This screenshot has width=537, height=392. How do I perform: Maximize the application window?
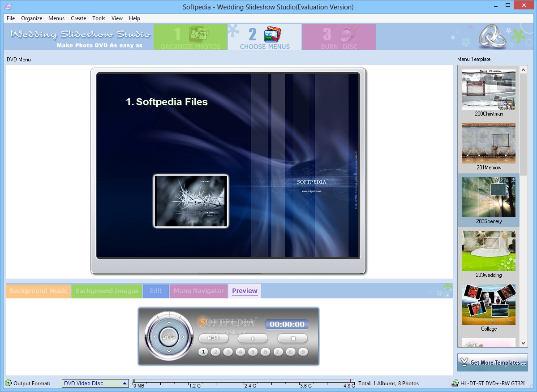coord(508,5)
